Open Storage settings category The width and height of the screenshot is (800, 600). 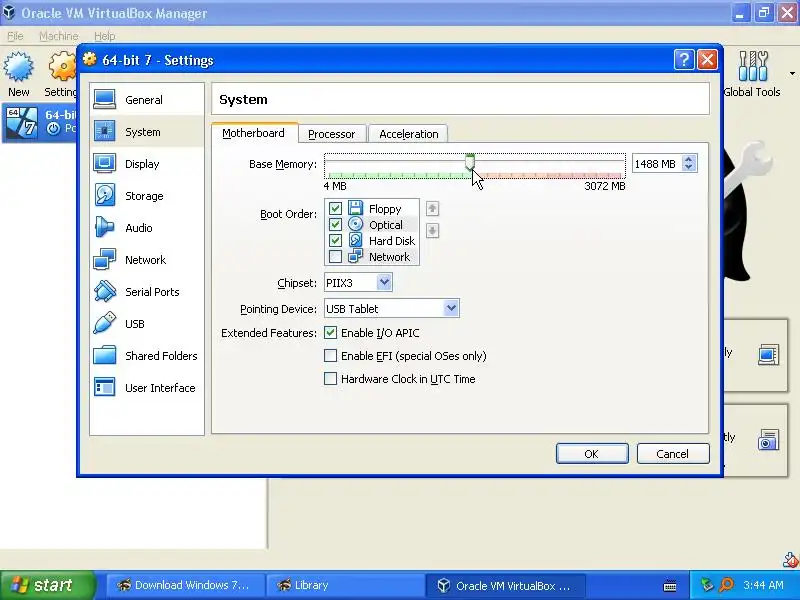pos(147,196)
